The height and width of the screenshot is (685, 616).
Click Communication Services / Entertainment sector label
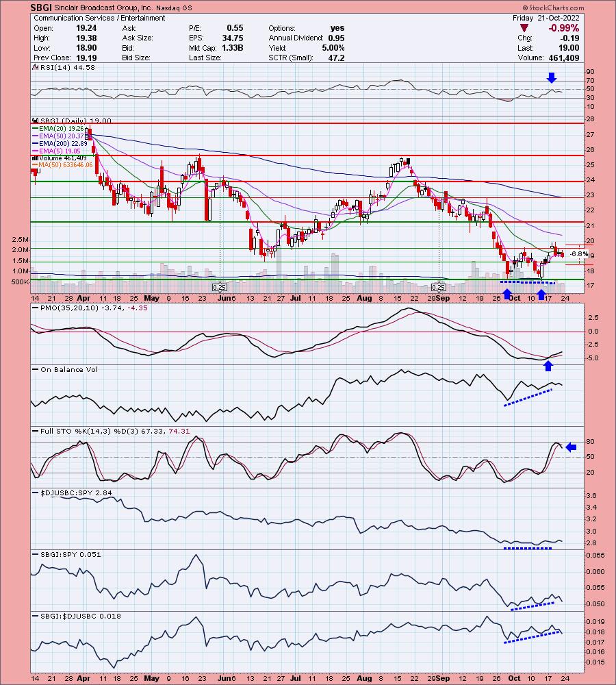point(99,18)
